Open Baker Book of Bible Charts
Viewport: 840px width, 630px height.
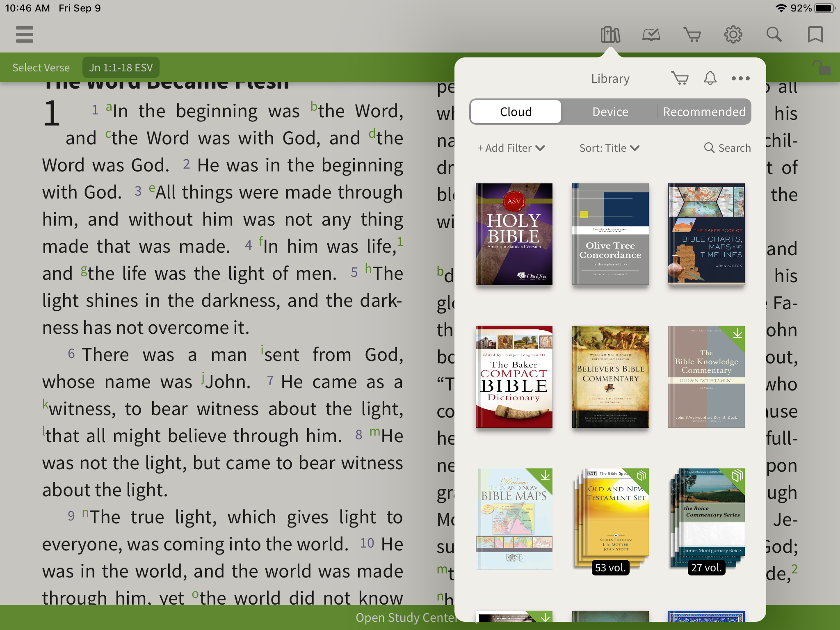tap(706, 234)
